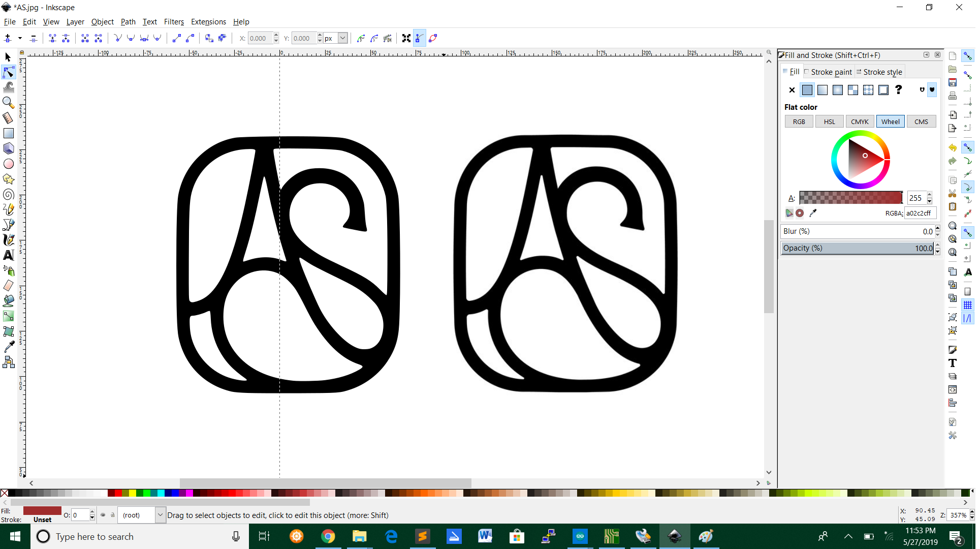980x549 pixels.
Task: Select the Pencil freehand tool
Action: pos(8,209)
